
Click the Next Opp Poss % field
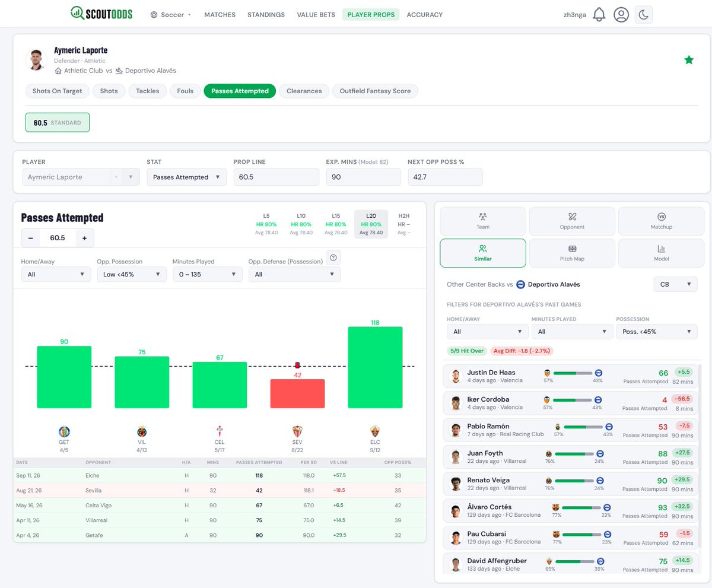445,177
